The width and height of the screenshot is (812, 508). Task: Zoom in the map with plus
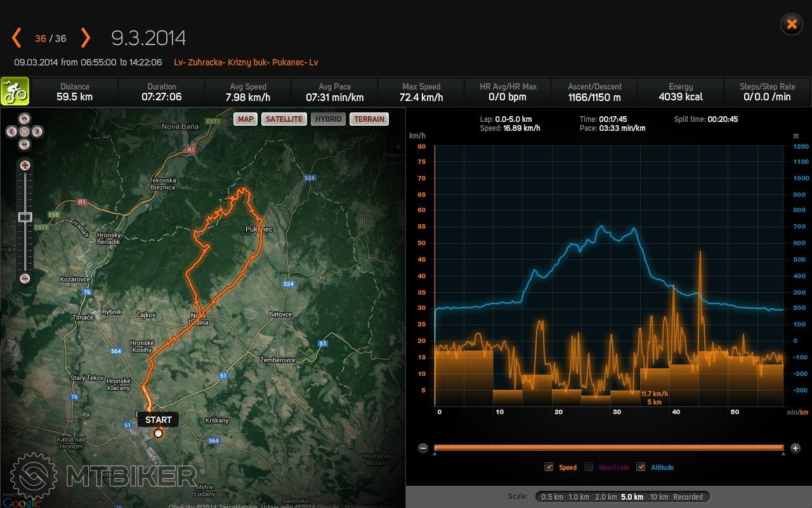pos(25,166)
